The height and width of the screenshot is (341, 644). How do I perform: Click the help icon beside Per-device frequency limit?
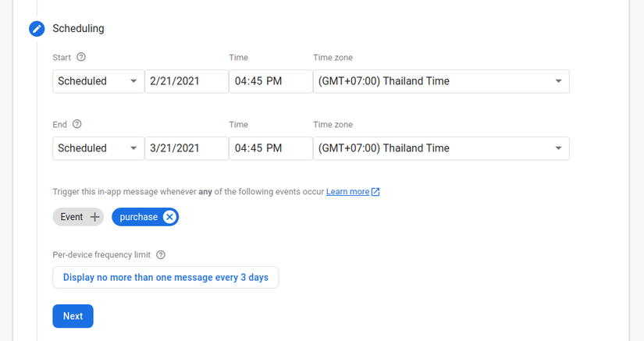point(161,255)
